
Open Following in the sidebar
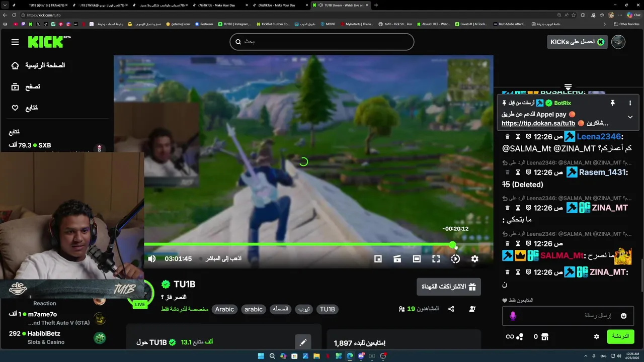click(x=25, y=108)
